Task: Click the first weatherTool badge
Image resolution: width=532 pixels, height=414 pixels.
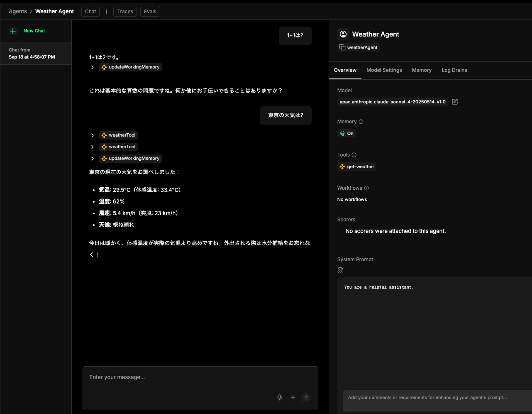Action: point(118,135)
